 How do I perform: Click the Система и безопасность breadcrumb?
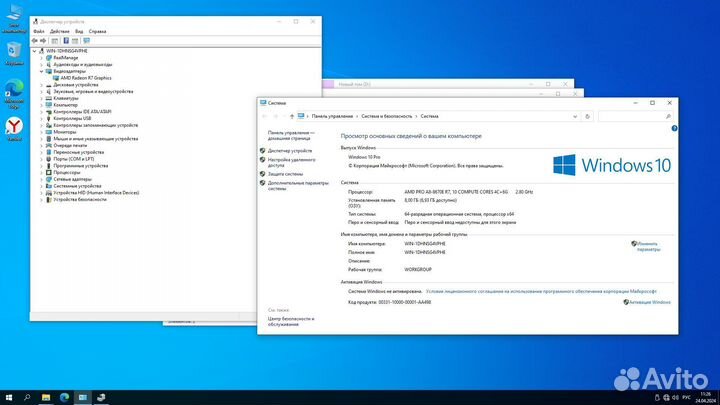tap(387, 117)
